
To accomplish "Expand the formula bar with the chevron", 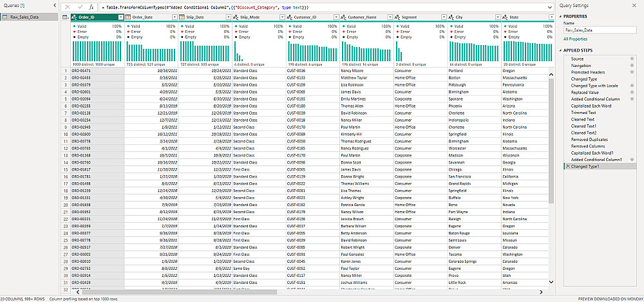I will (x=550, y=7).
